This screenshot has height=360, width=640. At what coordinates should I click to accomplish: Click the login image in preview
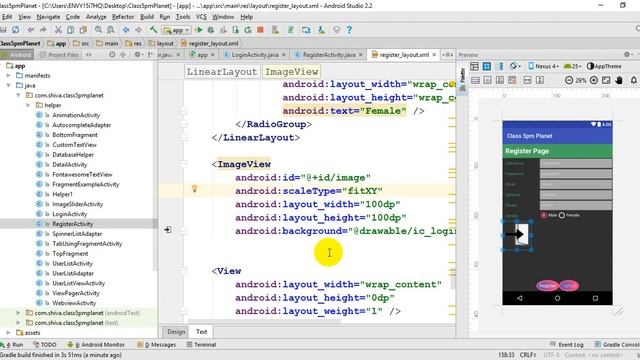click(516, 235)
